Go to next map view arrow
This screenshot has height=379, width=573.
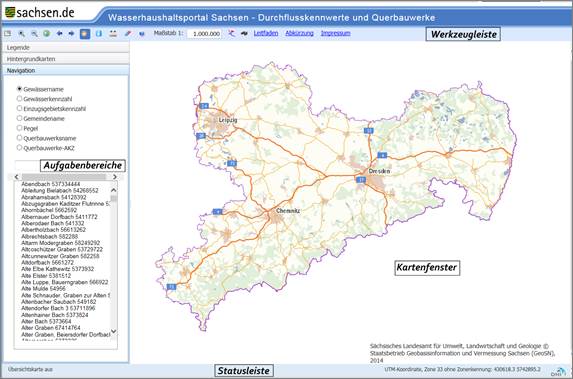click(72, 34)
